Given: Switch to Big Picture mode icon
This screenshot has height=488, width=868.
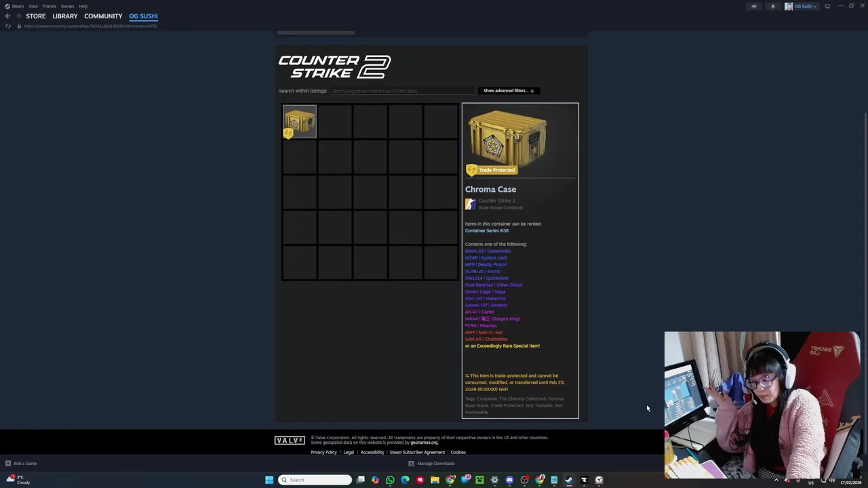Looking at the screenshot, I should pyautogui.click(x=827, y=6).
